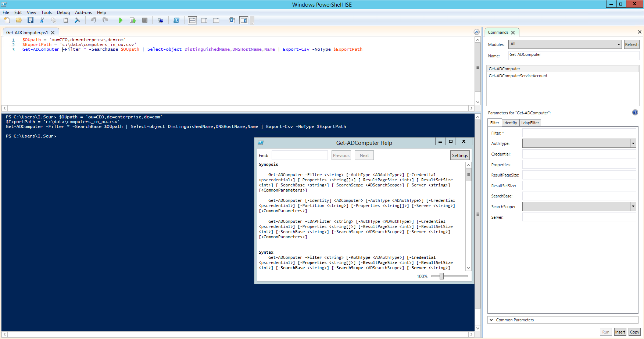The height and width of the screenshot is (339, 644).
Task: Open a New Remote PowerShell Tab
Action: pos(161,20)
